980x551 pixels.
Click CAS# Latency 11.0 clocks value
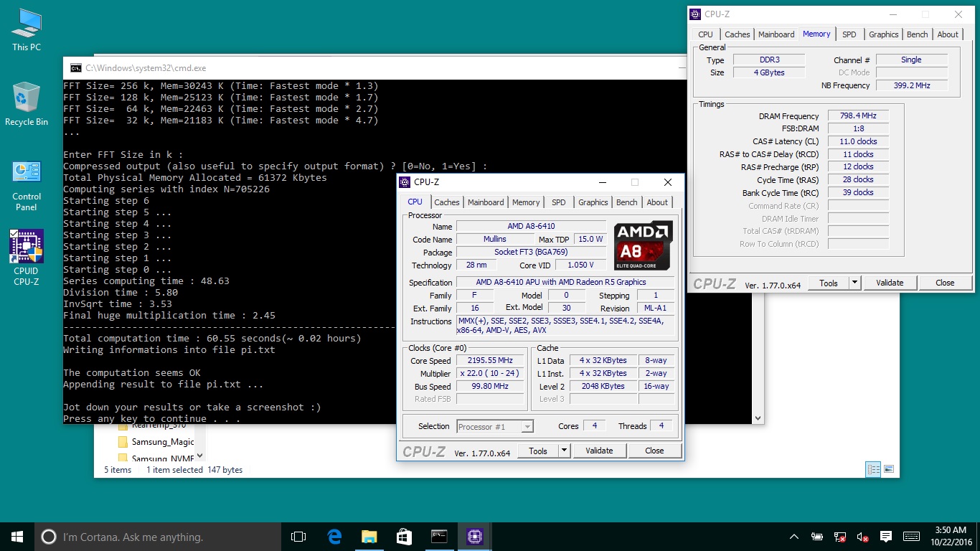pyautogui.click(x=857, y=141)
